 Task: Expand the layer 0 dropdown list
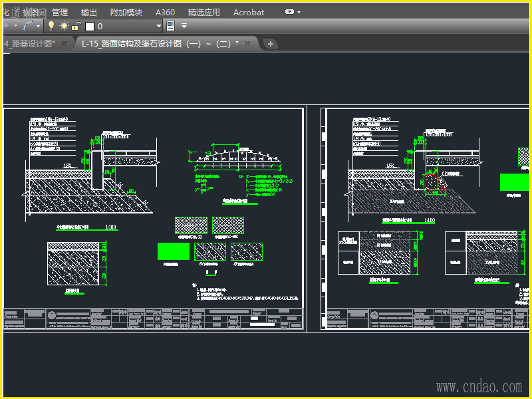coord(158,26)
